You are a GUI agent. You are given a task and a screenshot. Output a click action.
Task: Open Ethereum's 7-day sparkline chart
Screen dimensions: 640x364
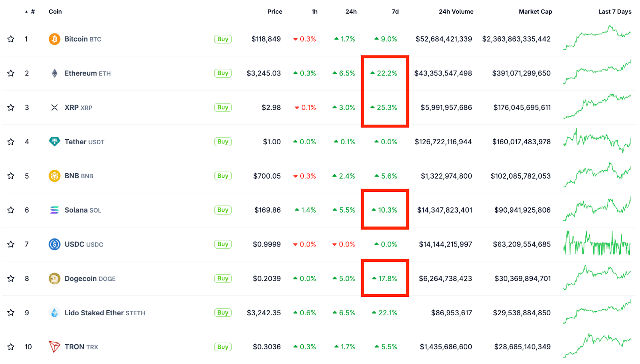tap(597, 72)
